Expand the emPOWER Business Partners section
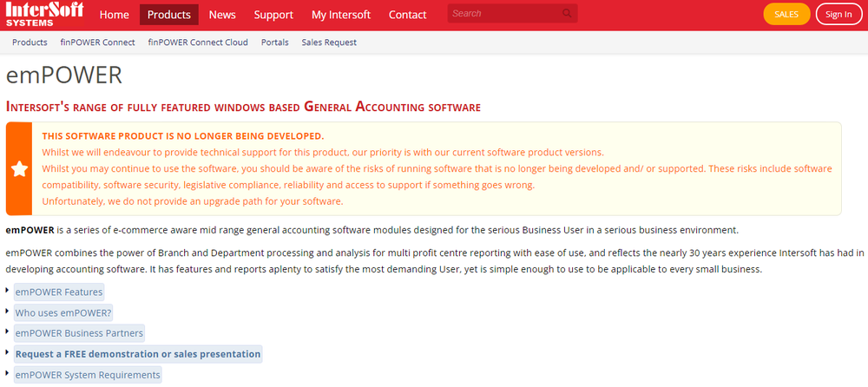Screen dimensions: 868x387 (79, 333)
